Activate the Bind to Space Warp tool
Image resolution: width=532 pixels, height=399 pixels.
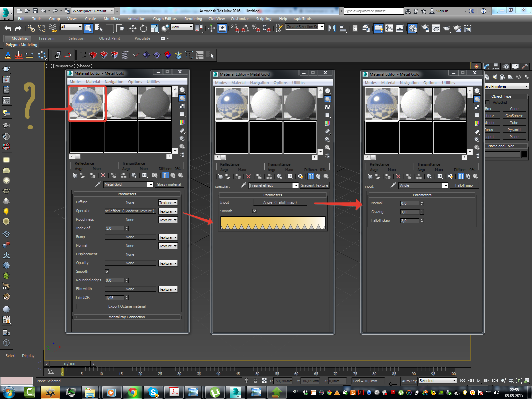tap(53, 28)
